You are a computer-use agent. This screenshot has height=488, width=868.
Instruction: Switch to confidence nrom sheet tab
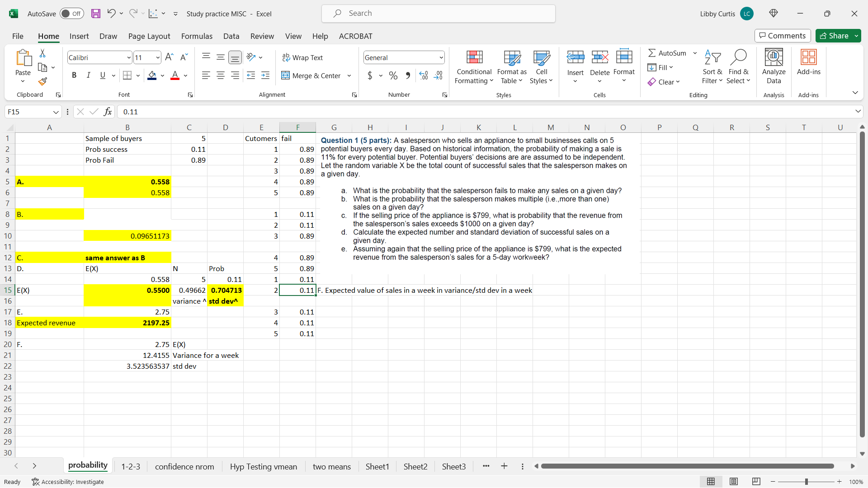[x=184, y=466]
